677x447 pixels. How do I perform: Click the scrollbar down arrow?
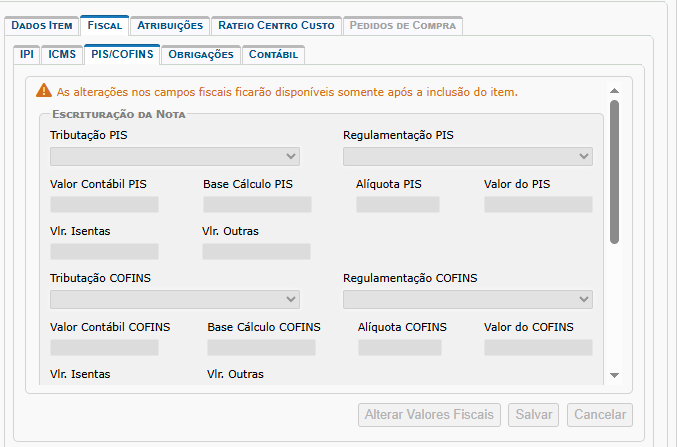click(615, 375)
